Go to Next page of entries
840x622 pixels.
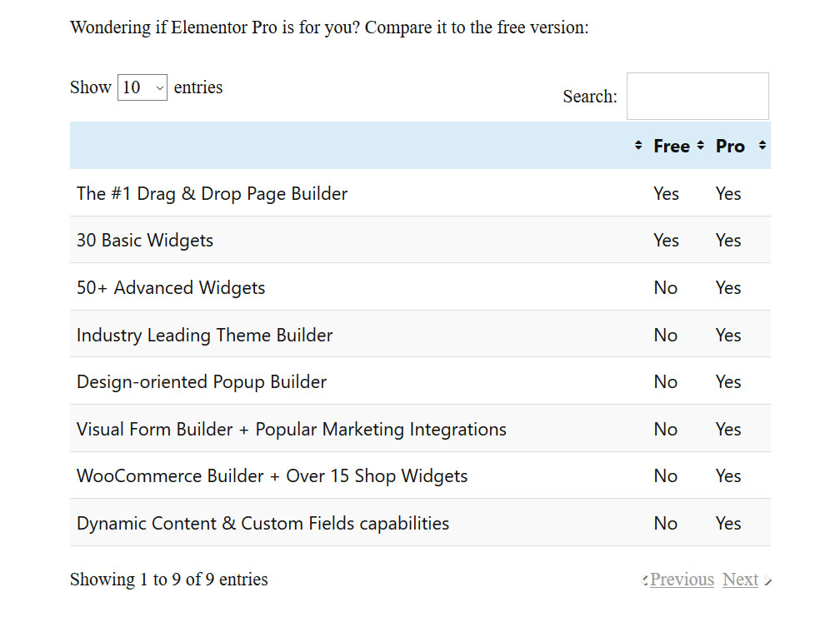point(740,580)
